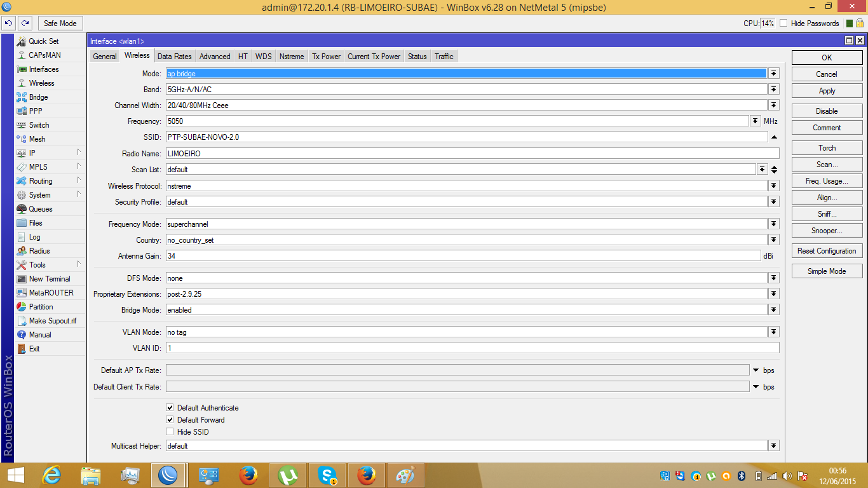Open the Channel Width dropdown arrow

tap(773, 105)
